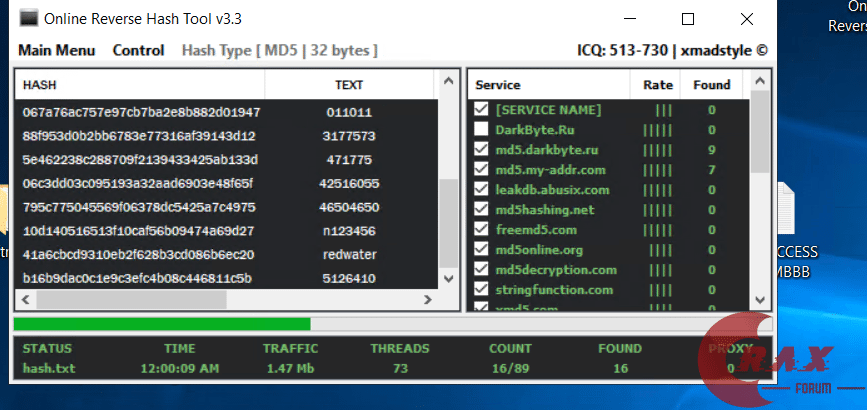Uncheck md5online.org service
Image resolution: width=867 pixels, height=410 pixels.
[x=482, y=250]
